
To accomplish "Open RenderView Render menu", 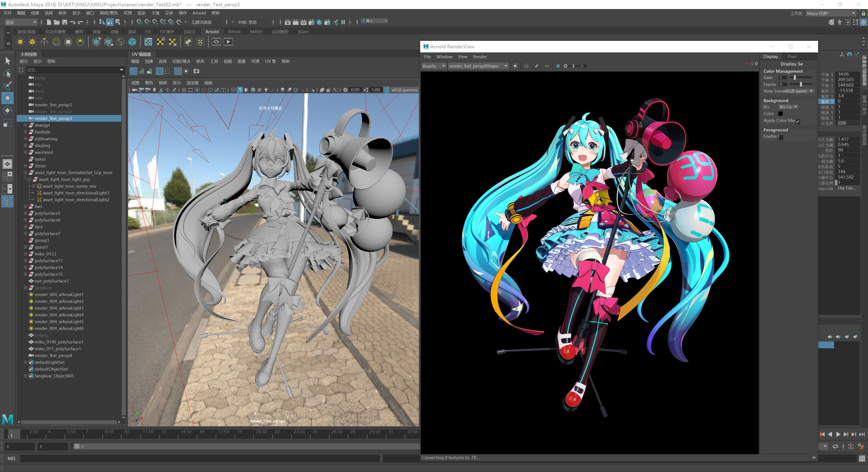I will [x=480, y=57].
